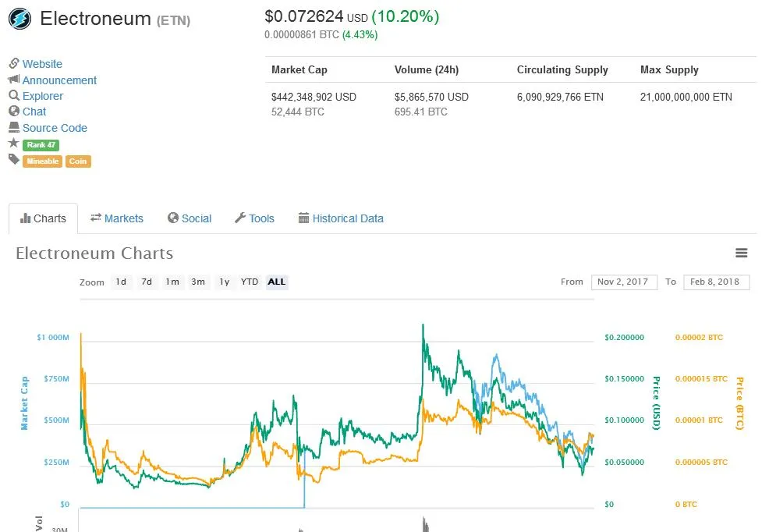Screen dimensions: 776x532
Task: Toggle the Market Cap axis label
Action: pyautogui.click(x=24, y=403)
